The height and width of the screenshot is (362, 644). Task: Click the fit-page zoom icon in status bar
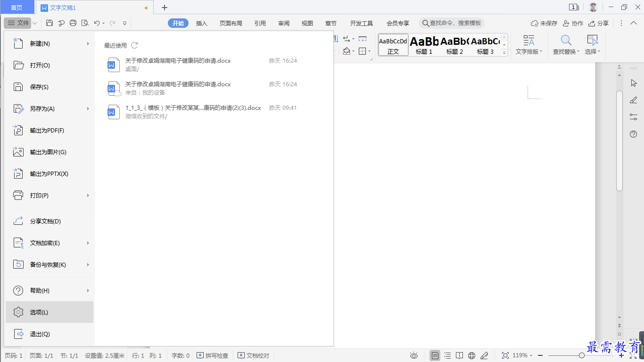(x=505, y=355)
